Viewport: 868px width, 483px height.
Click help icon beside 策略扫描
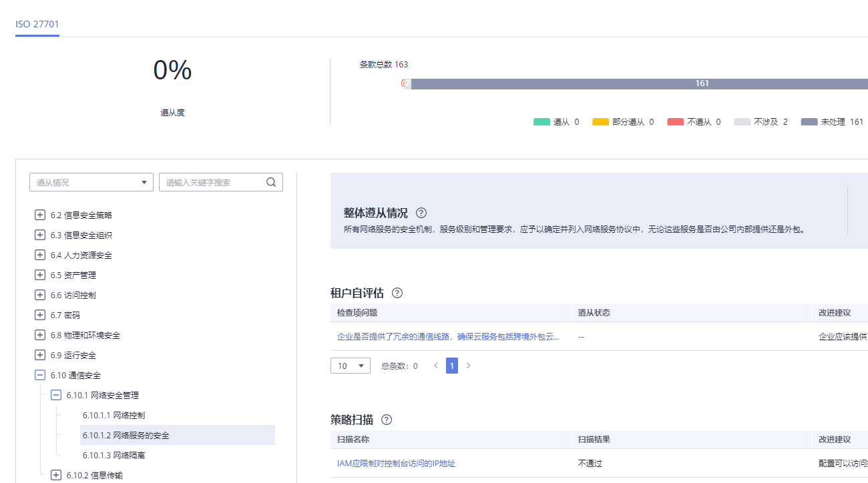(387, 420)
